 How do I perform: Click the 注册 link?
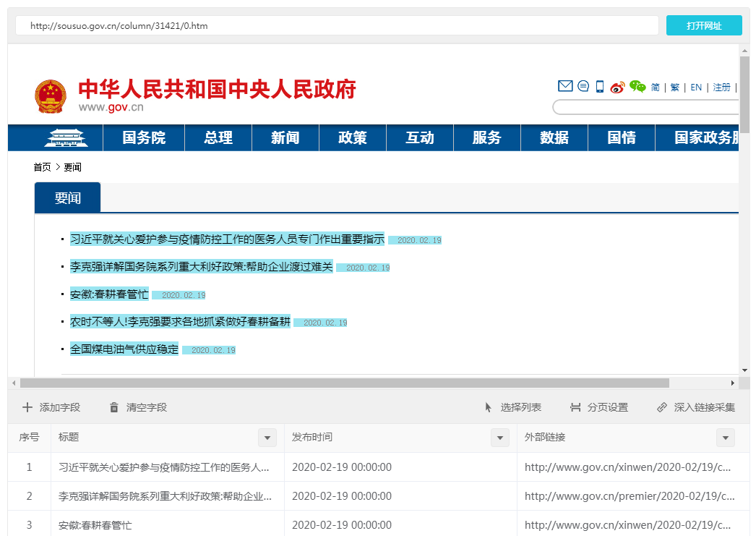click(722, 88)
